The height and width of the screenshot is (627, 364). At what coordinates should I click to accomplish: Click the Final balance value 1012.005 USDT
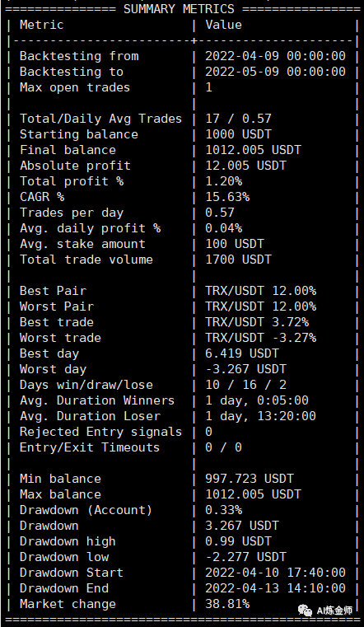(x=253, y=150)
